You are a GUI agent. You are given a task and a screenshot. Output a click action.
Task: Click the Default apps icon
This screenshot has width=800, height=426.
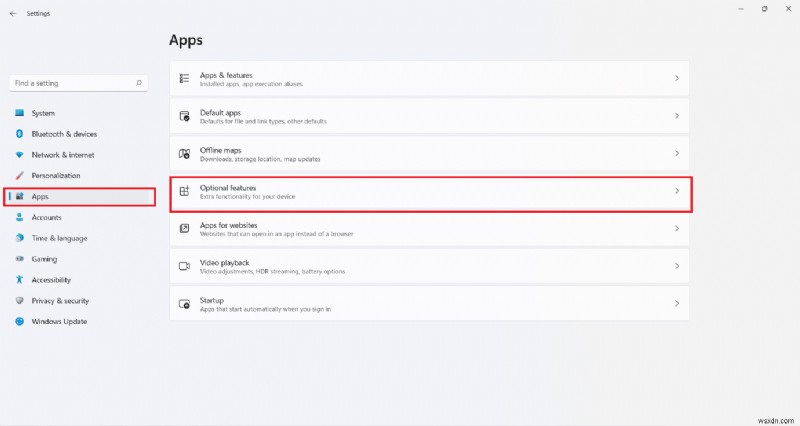184,116
